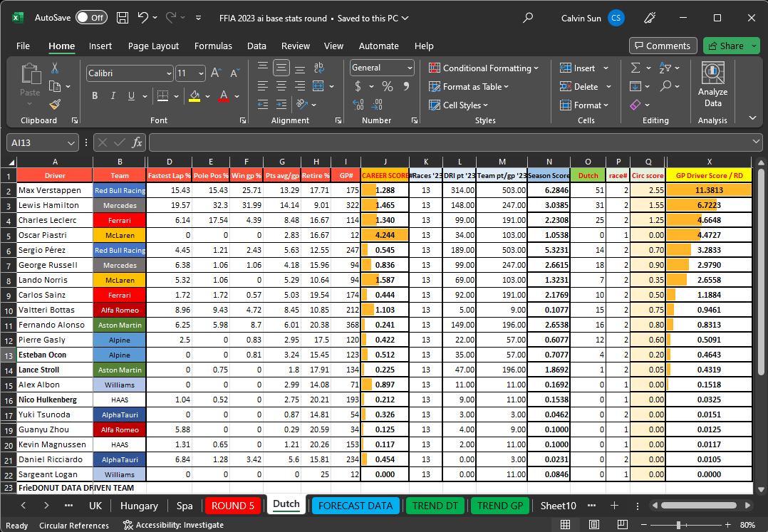Switch to the Data ribbon tab
This screenshot has width=768, height=532.
click(x=256, y=46)
